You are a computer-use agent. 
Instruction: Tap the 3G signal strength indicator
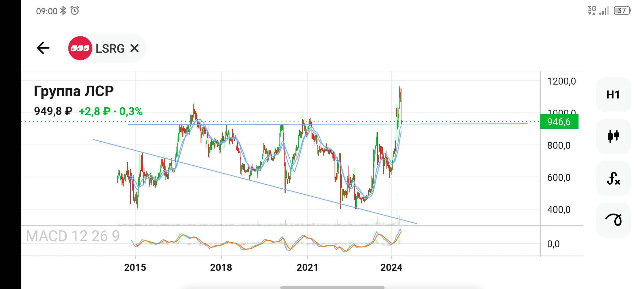pyautogui.click(x=599, y=10)
